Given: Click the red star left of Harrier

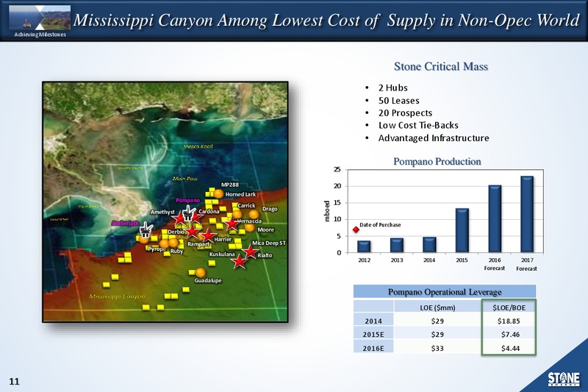Looking at the screenshot, I should [207, 236].
